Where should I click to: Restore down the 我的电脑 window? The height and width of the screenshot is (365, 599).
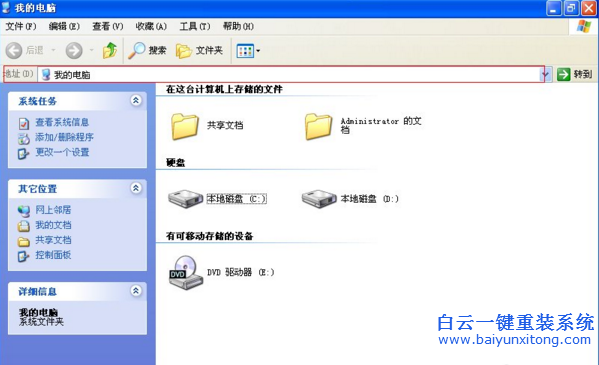pyautogui.click(x=571, y=8)
